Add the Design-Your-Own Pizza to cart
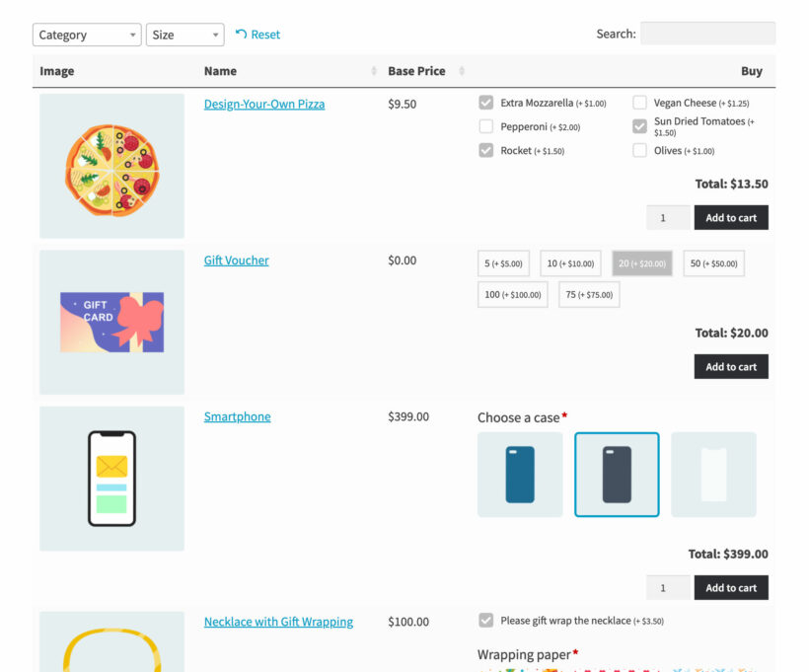This screenshot has width=809, height=672. [731, 217]
